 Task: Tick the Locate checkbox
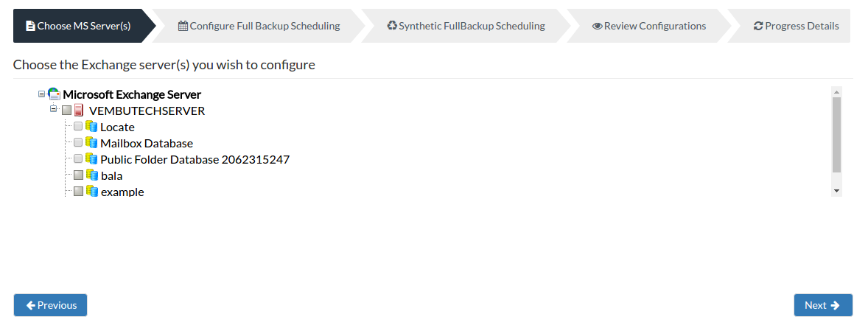[78, 126]
